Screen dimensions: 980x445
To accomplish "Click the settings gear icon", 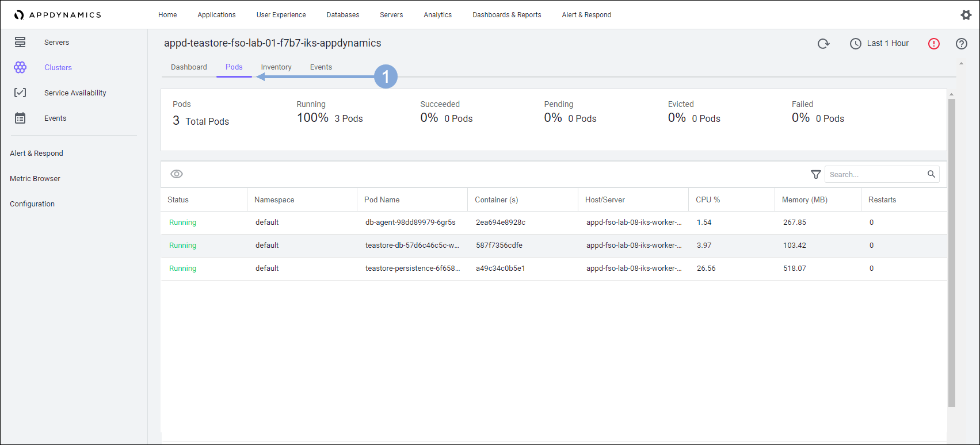I will coord(966,15).
